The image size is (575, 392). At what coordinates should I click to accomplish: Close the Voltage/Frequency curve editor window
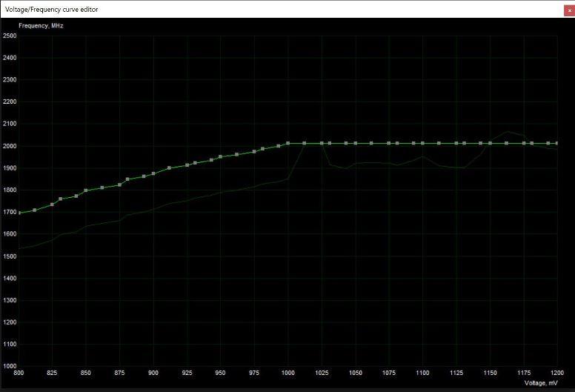(569, 10)
